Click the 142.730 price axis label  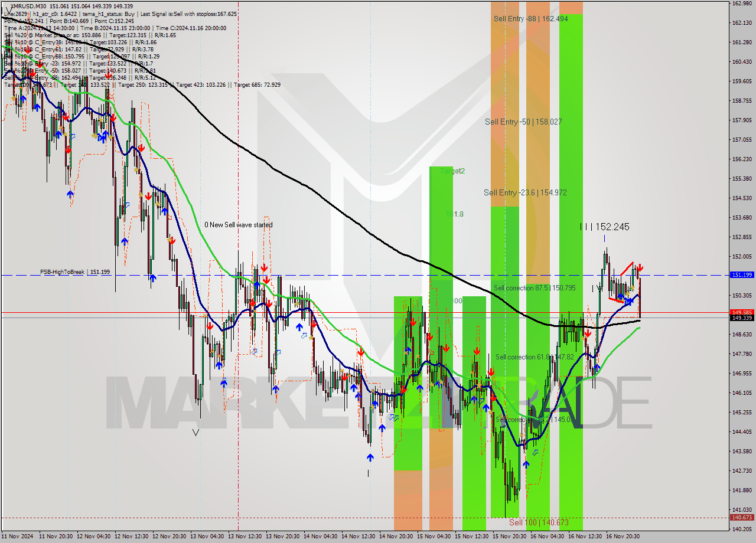[742, 471]
